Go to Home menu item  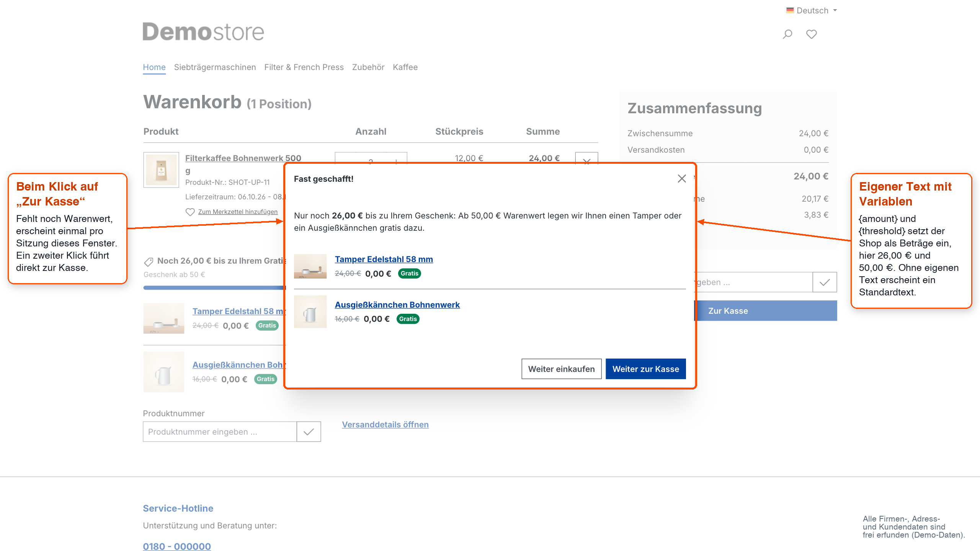(154, 67)
